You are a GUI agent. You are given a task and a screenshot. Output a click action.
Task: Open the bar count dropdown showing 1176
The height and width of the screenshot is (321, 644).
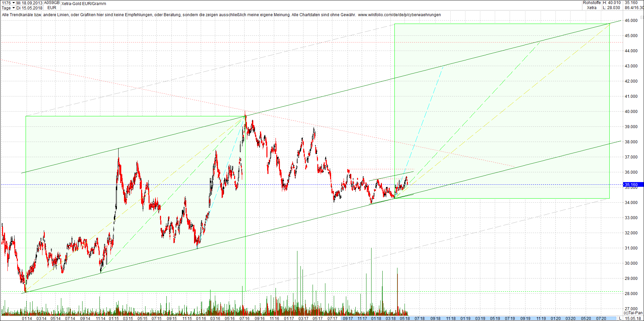tap(13, 3)
